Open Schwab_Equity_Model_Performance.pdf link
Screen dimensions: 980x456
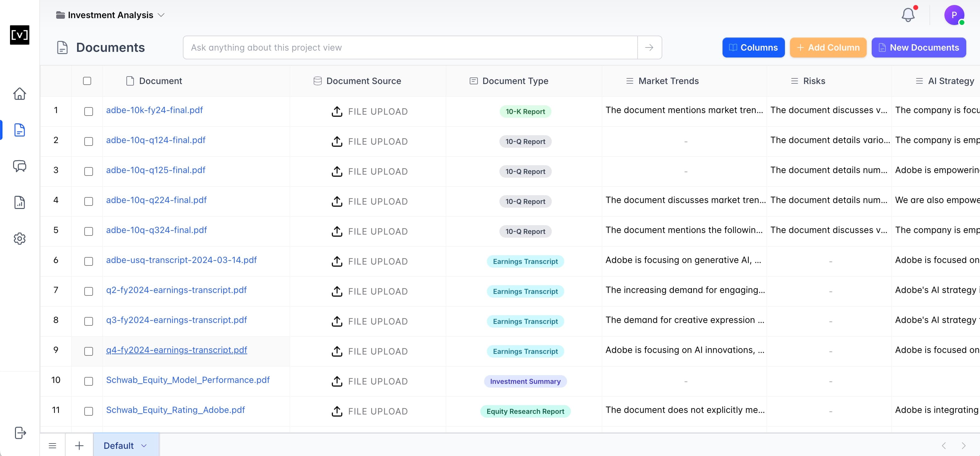[188, 380]
